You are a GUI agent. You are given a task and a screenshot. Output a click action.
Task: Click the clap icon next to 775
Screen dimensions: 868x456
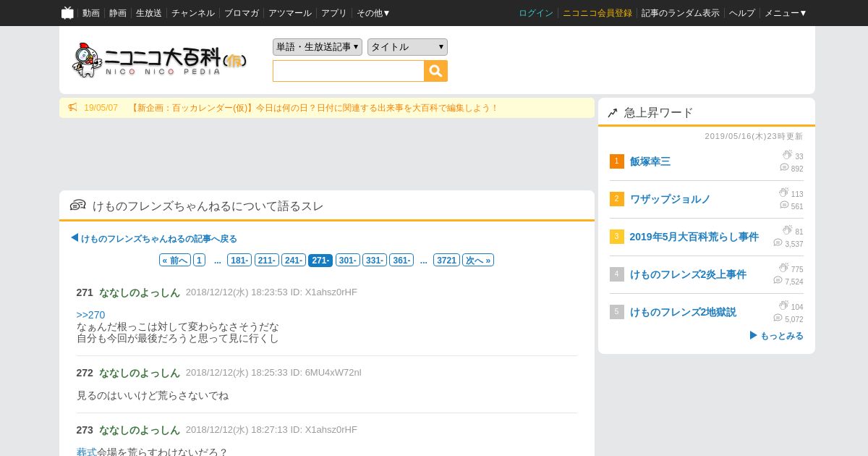tap(783, 268)
